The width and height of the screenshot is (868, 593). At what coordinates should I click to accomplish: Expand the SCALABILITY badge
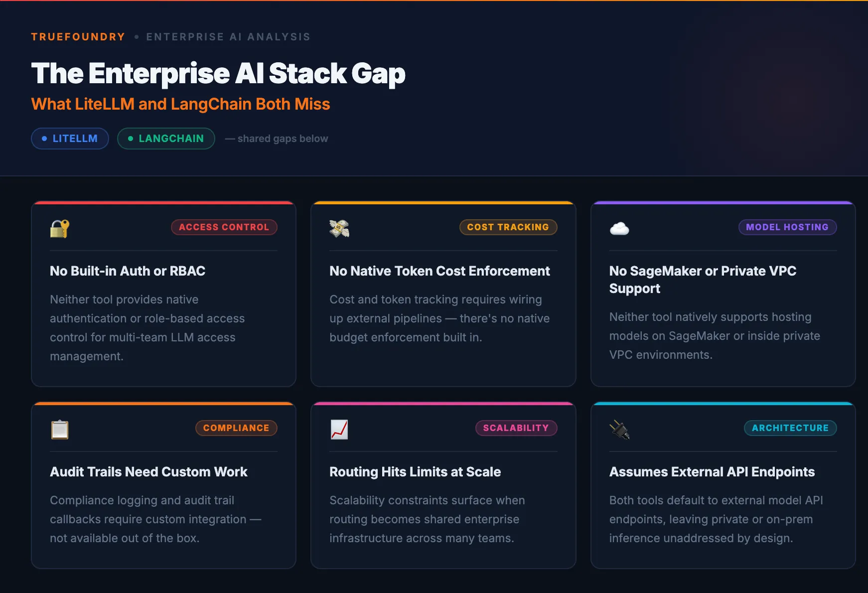point(516,428)
